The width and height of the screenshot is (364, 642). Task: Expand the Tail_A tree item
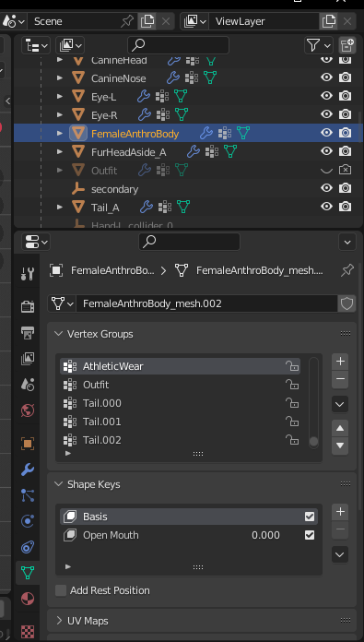60,207
